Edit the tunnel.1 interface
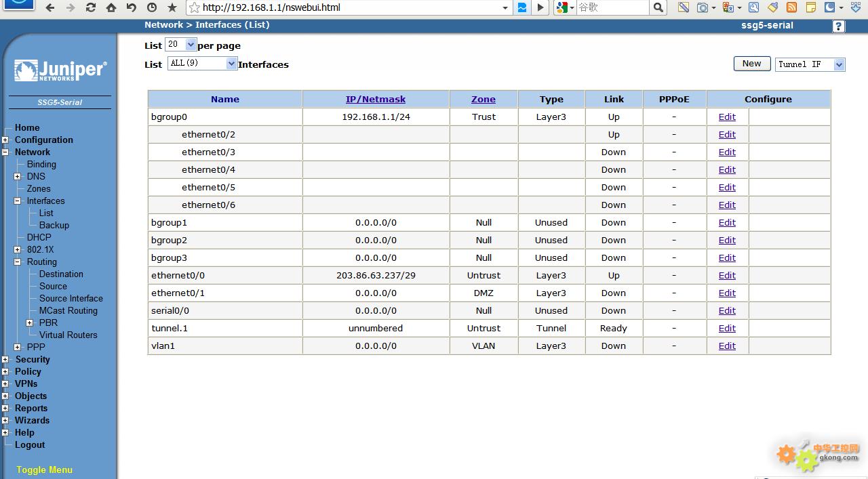This screenshot has width=868, height=479. point(727,328)
